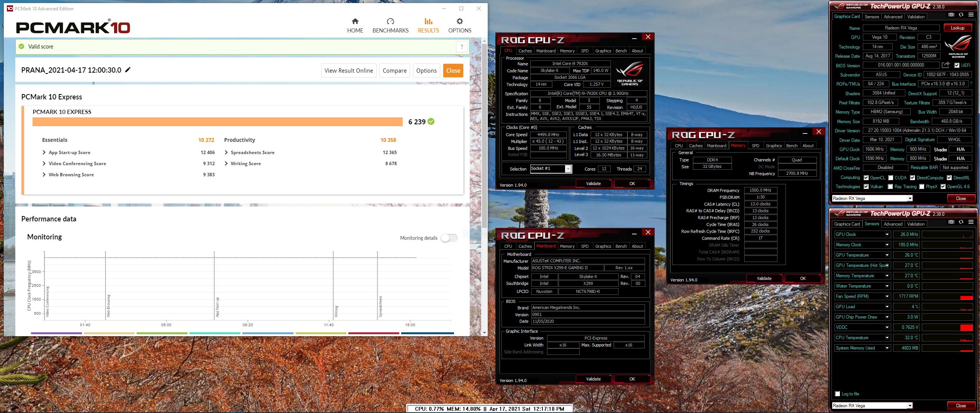Click the PCMARK 10 EXPRESS score bar
Viewport: 980px width, 413px height.
(x=217, y=122)
